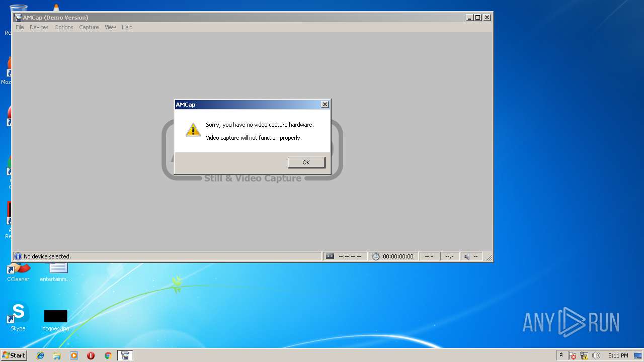Launch Opera browser from taskbar
The height and width of the screenshot is (362, 644).
[91, 355]
